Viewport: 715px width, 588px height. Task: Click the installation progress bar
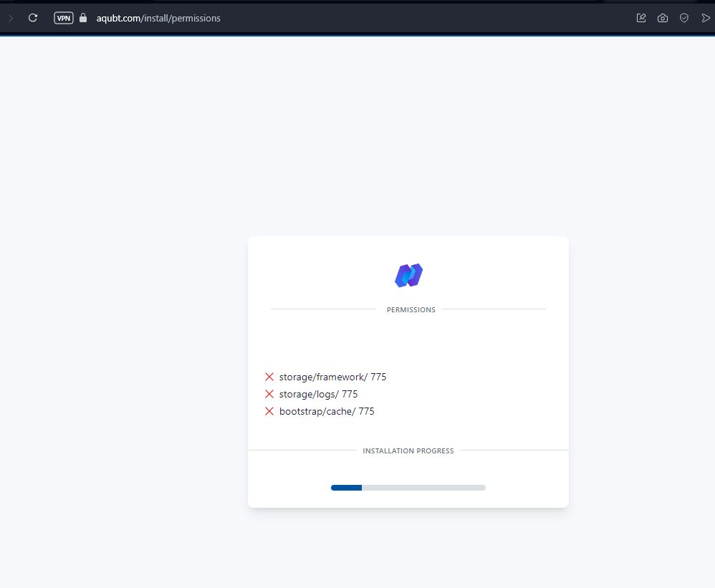click(x=408, y=487)
